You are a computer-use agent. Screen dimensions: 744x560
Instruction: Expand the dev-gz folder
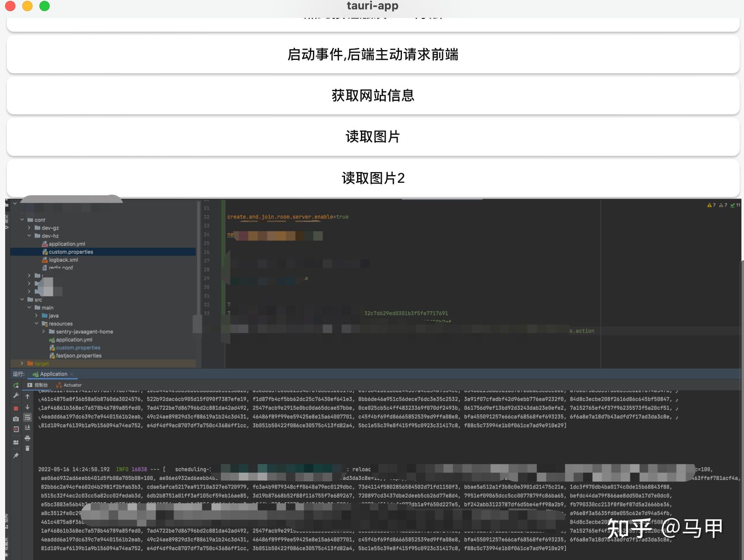click(29, 228)
